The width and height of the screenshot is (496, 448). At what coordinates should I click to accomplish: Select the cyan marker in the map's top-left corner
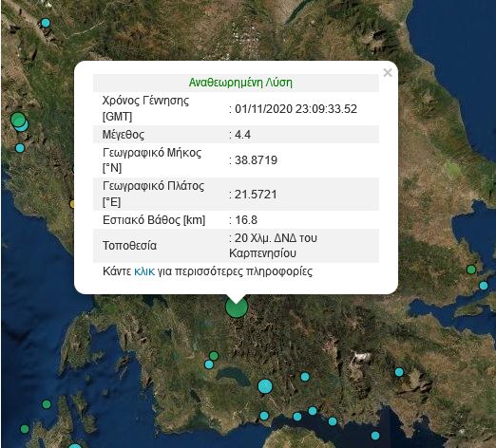[46, 23]
